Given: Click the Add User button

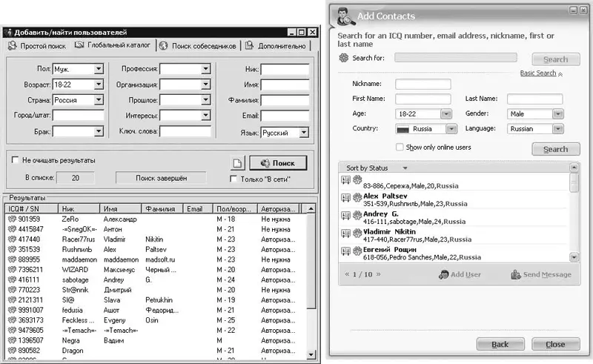Looking at the screenshot, I should 460,275.
